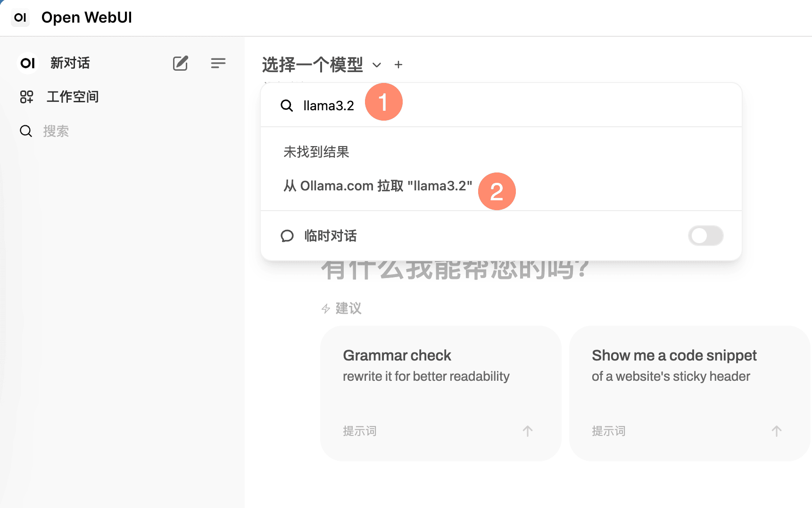The height and width of the screenshot is (508, 812).
Task: Enable the 临时对话 toggle switch
Action: (705, 236)
